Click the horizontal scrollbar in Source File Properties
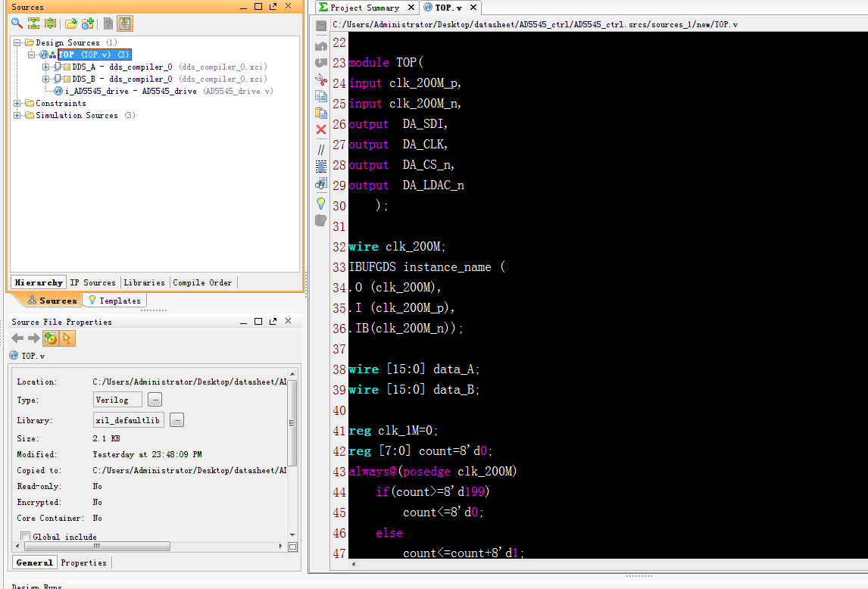This screenshot has width=868, height=589. tap(97, 546)
